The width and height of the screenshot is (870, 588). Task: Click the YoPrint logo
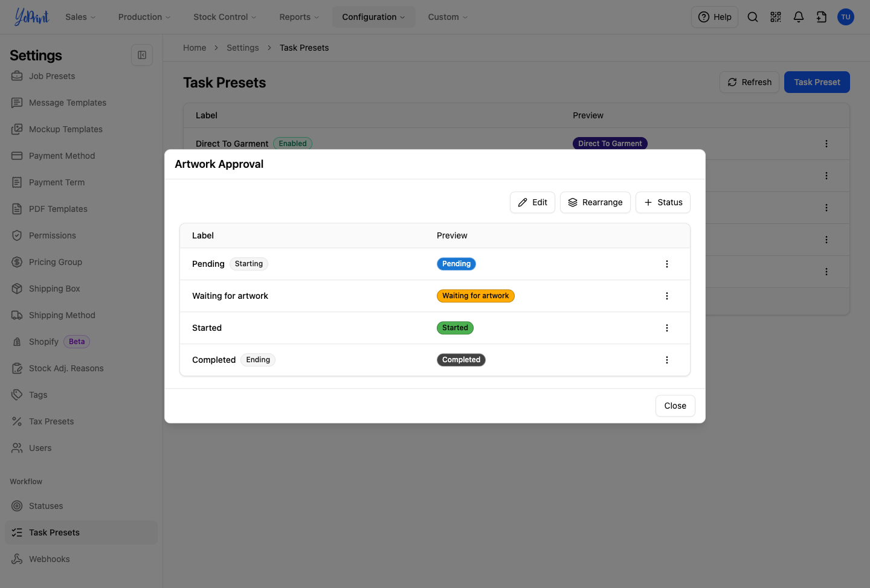tap(31, 17)
